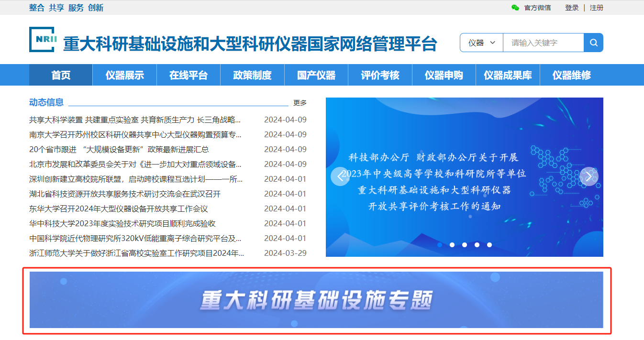
Task: Open the 首页 navigation tab
Action: coord(61,75)
